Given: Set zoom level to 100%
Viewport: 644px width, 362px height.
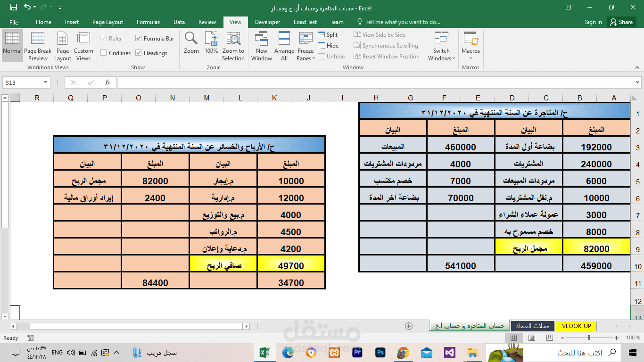Looking at the screenshot, I should click(211, 46).
